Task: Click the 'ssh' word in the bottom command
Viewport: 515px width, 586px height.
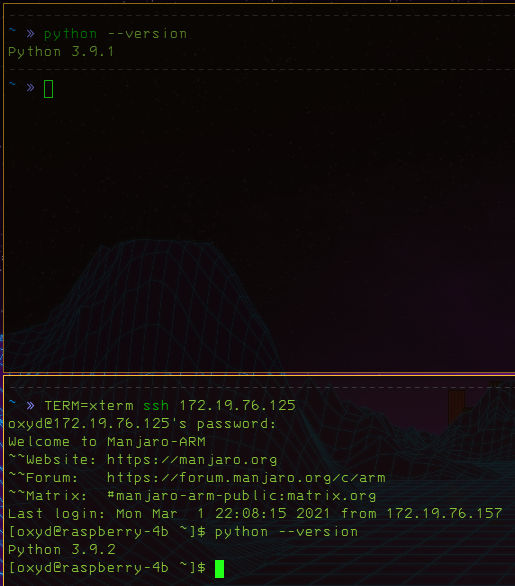Action: coord(156,405)
